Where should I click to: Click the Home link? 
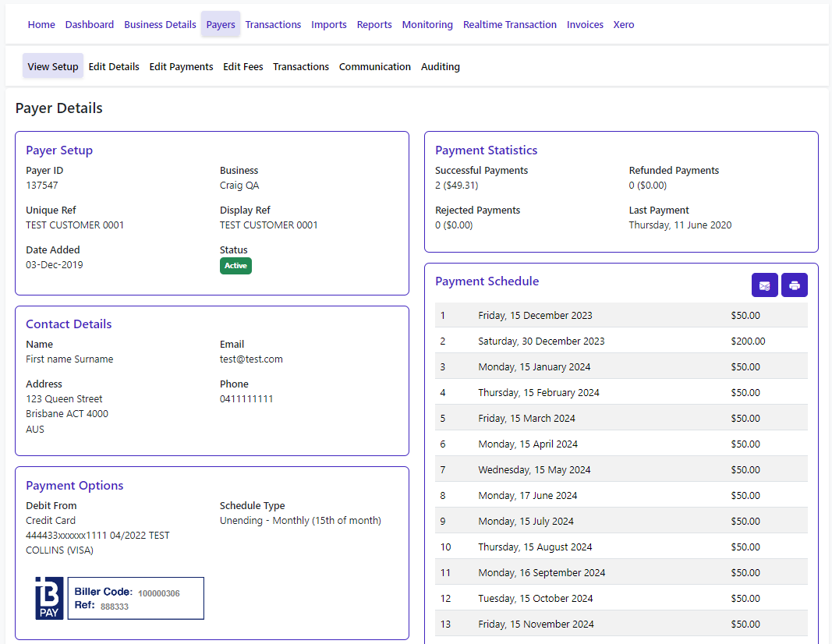41,25
